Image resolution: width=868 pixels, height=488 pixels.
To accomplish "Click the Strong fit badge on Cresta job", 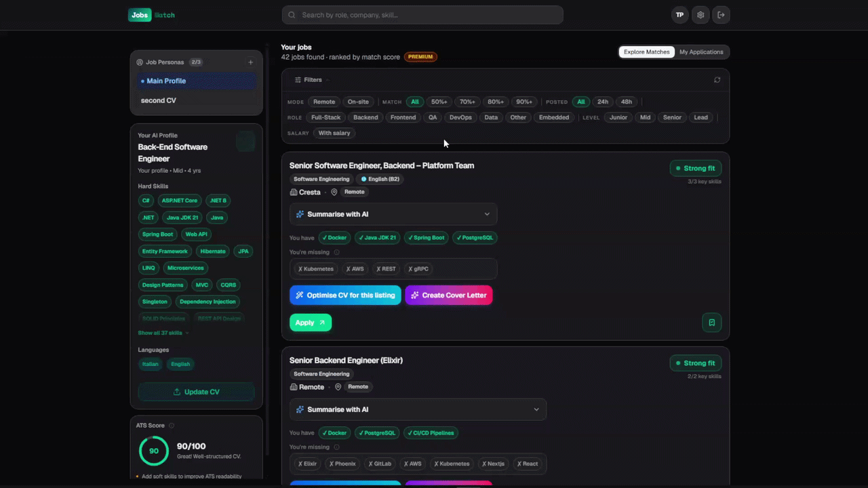I will [696, 168].
